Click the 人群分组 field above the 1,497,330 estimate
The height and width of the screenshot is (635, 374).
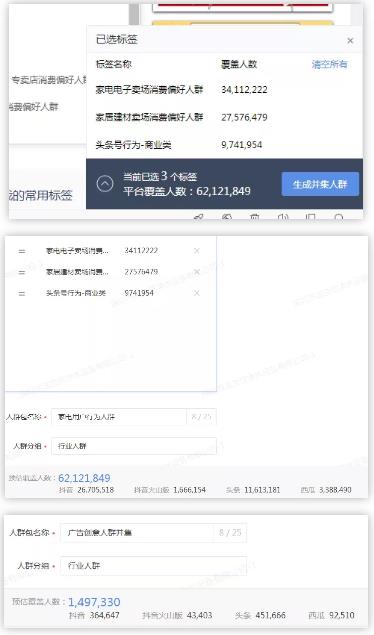point(153,565)
